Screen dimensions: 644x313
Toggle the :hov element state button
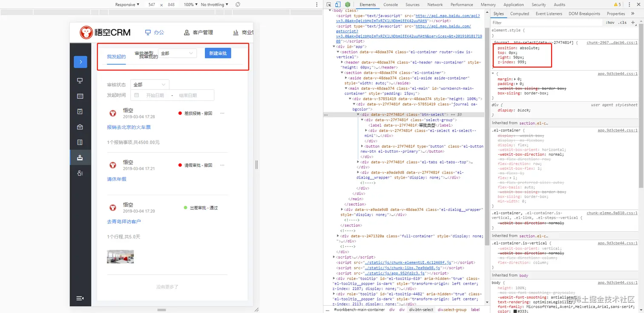point(610,23)
